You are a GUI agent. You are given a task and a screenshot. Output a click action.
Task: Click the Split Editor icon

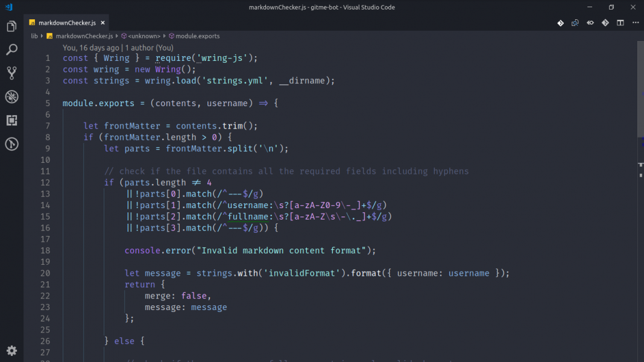coord(620,23)
